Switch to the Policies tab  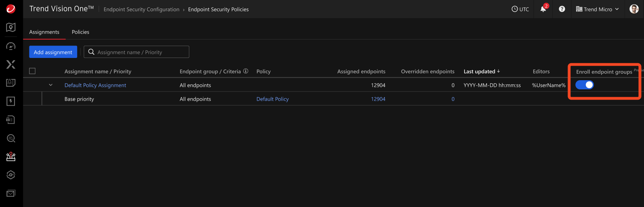(80, 32)
